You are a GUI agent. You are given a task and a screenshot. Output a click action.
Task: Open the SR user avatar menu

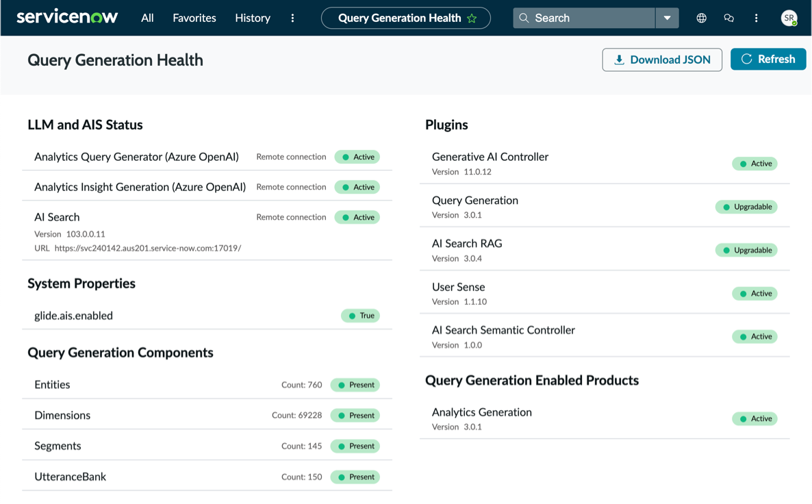click(789, 18)
